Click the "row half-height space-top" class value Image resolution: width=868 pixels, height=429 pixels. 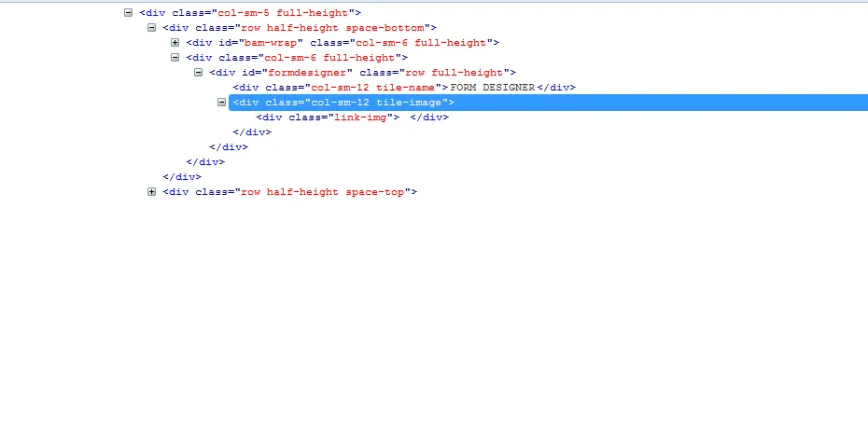(323, 192)
